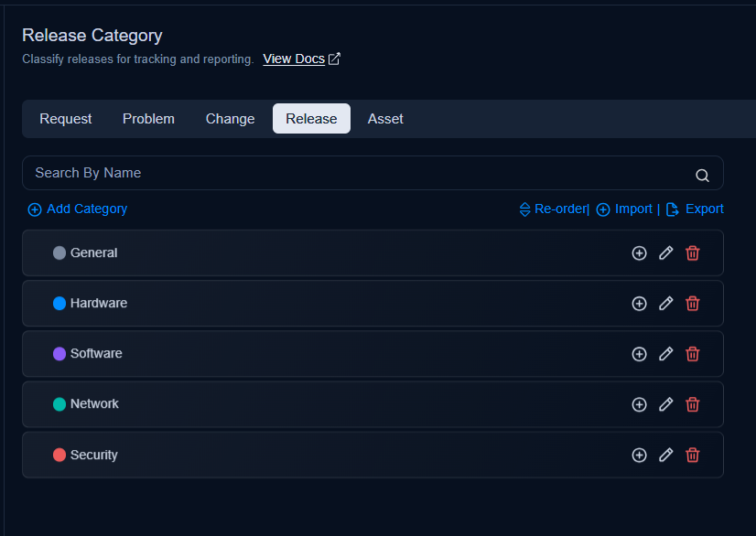Viewport: 756px width, 536px height.
Task: Delete the Software category
Action: 692,354
